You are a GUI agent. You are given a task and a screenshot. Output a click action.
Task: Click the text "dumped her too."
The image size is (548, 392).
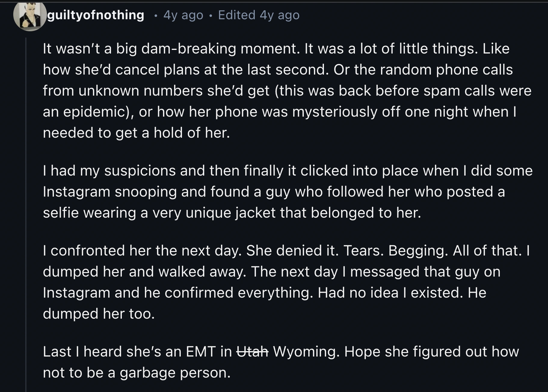(99, 314)
